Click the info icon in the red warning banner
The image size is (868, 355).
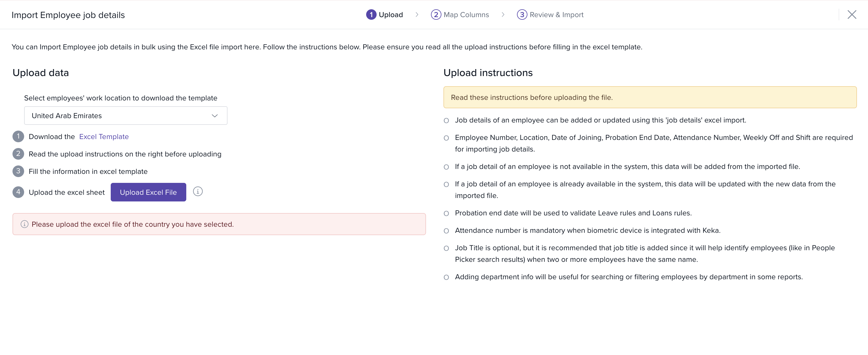point(24,224)
